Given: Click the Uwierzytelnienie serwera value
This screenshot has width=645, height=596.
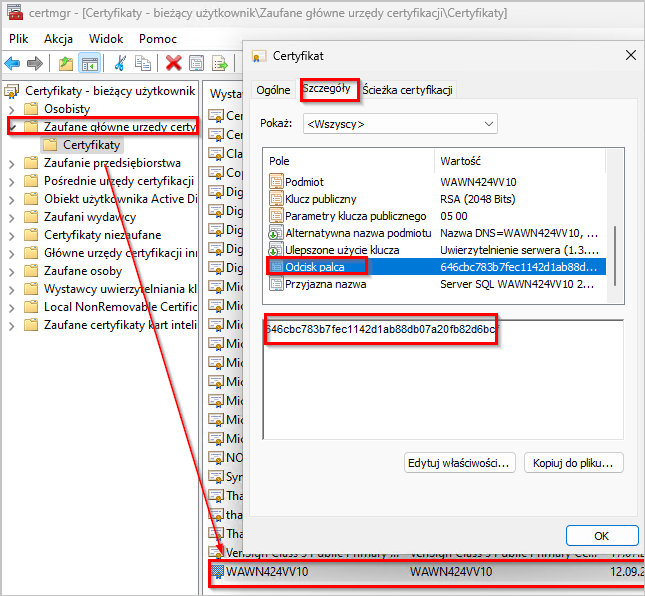Looking at the screenshot, I should coord(519,250).
